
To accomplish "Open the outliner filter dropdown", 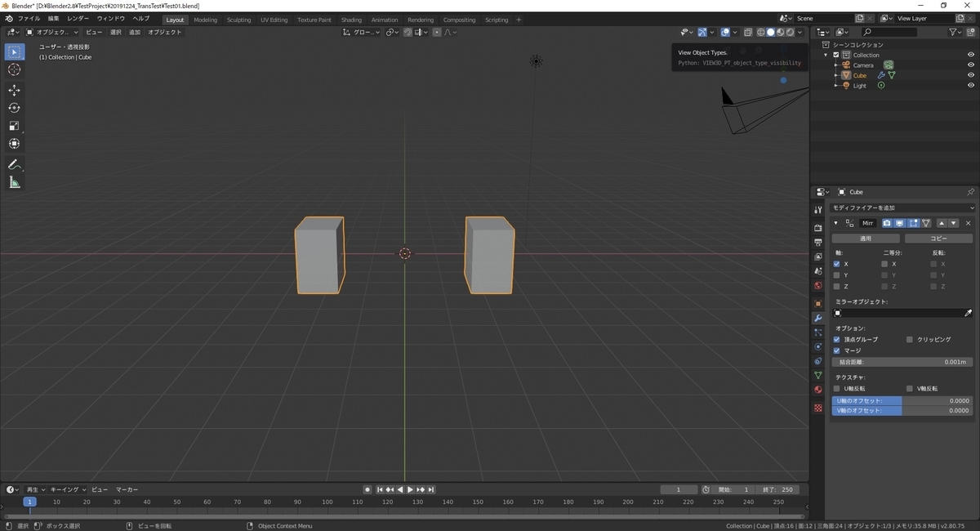I will pos(956,32).
